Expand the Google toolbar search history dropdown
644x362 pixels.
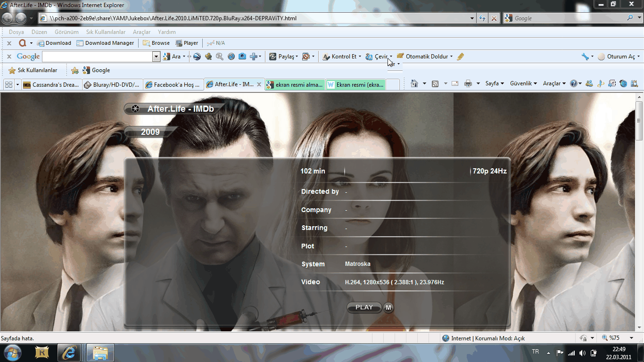(x=157, y=57)
